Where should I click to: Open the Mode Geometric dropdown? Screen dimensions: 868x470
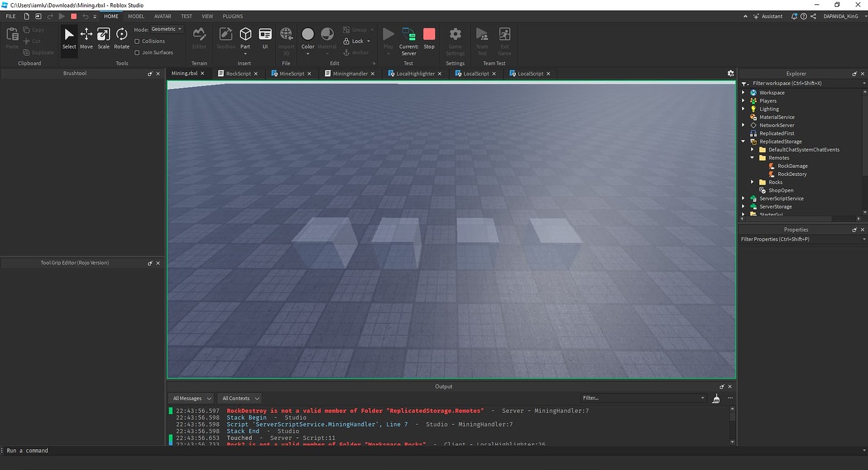tap(167, 30)
